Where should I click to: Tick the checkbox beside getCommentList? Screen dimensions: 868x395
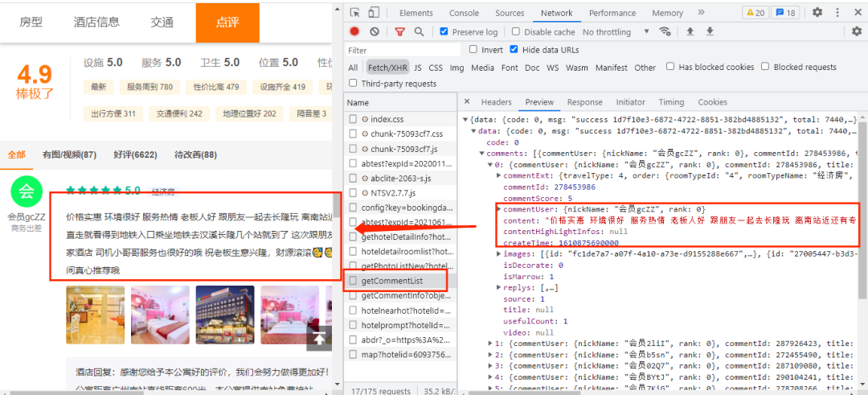click(x=353, y=282)
